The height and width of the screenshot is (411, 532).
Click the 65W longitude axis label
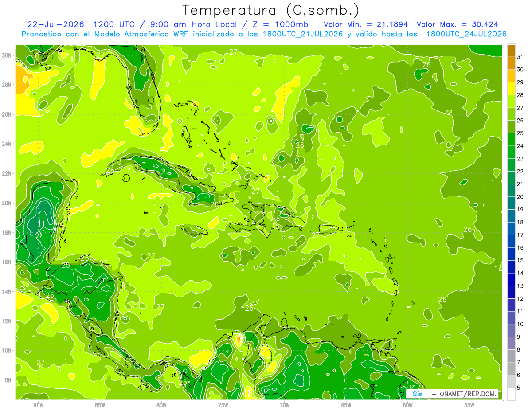point(346,406)
